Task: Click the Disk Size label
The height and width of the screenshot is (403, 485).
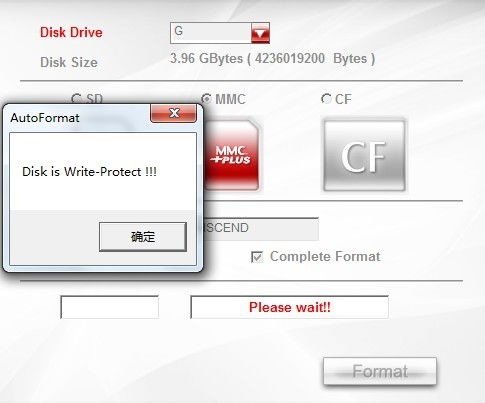Action: tap(69, 62)
